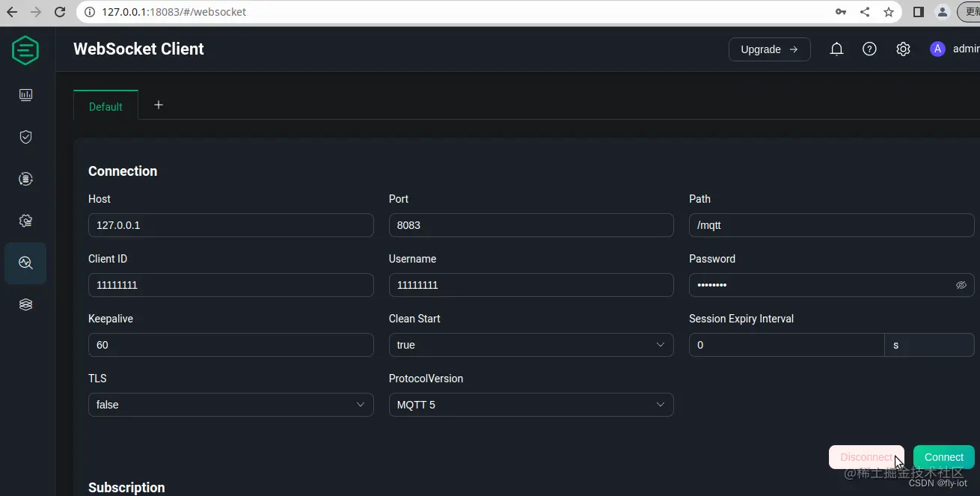The width and height of the screenshot is (980, 496).
Task: Open the help question mark icon
Action: (869, 49)
